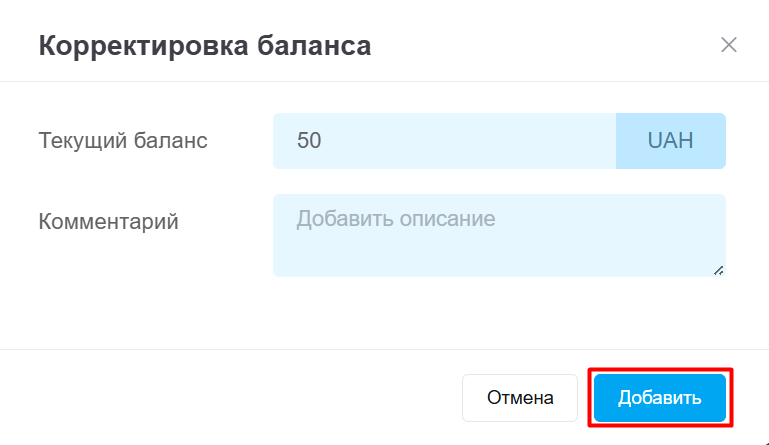Click the comment box resize handle
The image size is (769, 445).
719,270
